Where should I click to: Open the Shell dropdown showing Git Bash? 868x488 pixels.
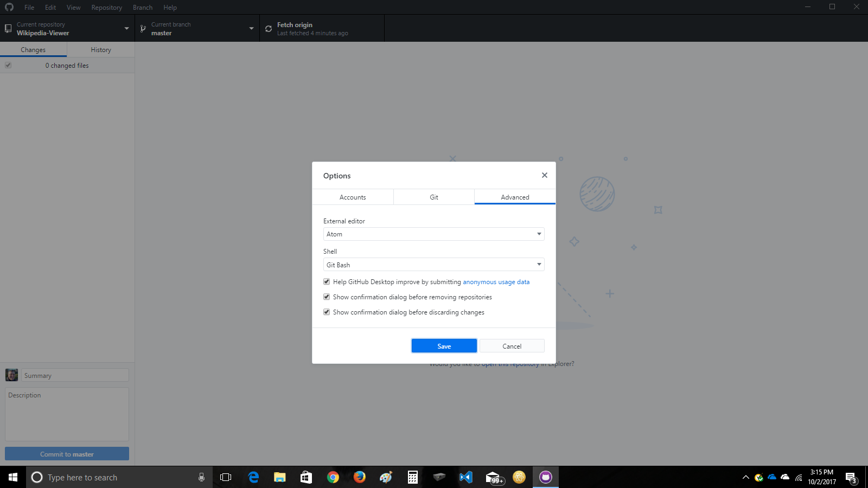coord(433,265)
